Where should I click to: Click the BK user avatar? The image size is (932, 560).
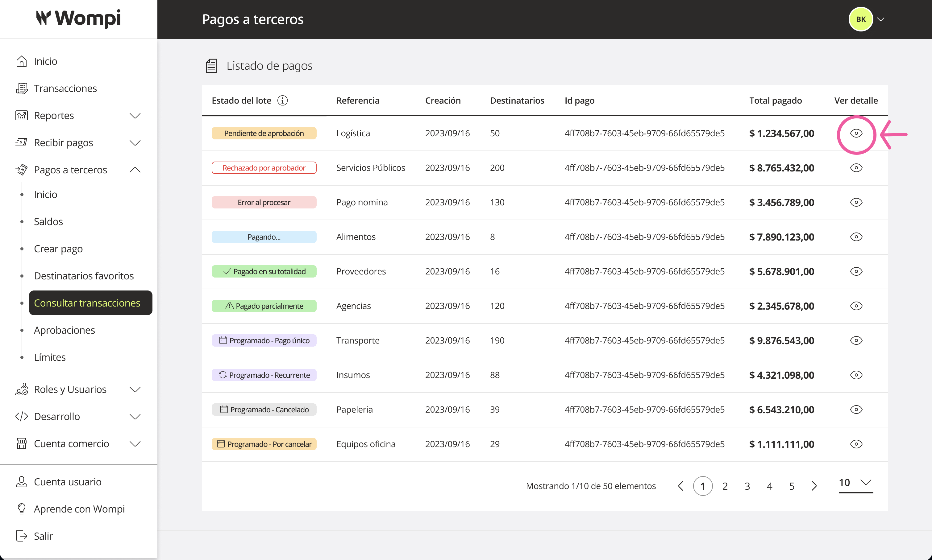(x=861, y=19)
